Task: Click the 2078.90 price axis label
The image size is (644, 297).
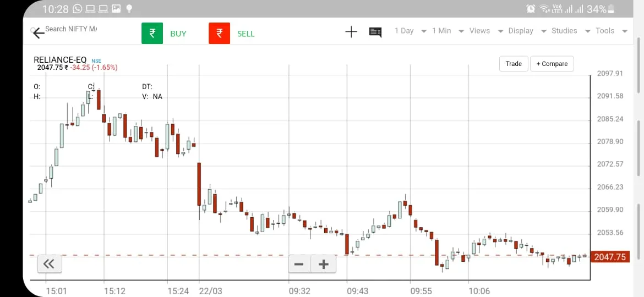Action: point(610,141)
